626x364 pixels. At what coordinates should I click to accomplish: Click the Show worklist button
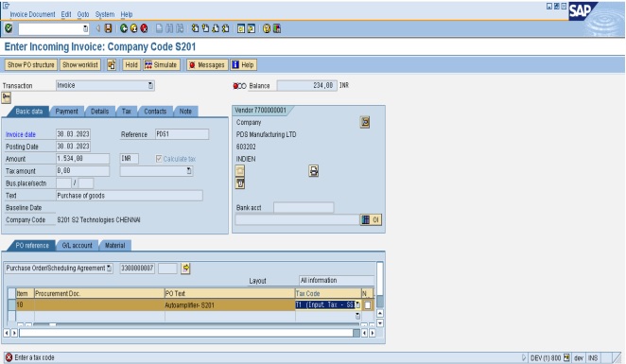click(80, 64)
